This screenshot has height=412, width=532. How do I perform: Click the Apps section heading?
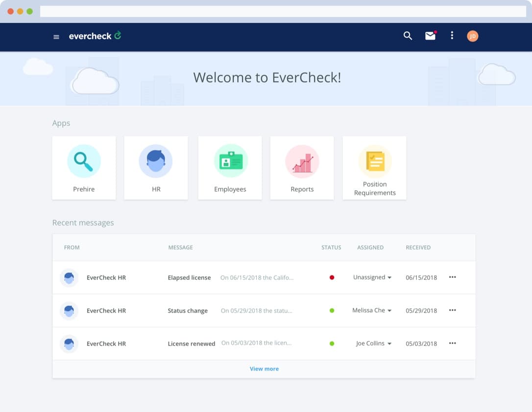point(61,123)
